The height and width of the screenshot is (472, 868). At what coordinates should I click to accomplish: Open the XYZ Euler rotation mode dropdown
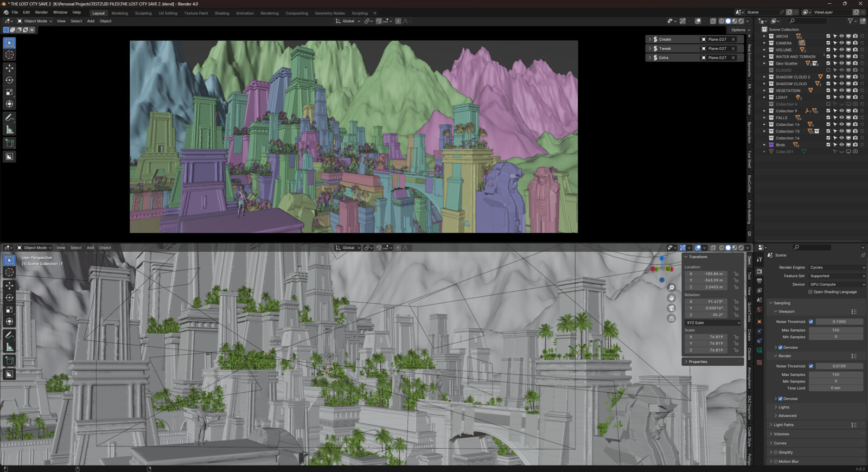coord(713,323)
